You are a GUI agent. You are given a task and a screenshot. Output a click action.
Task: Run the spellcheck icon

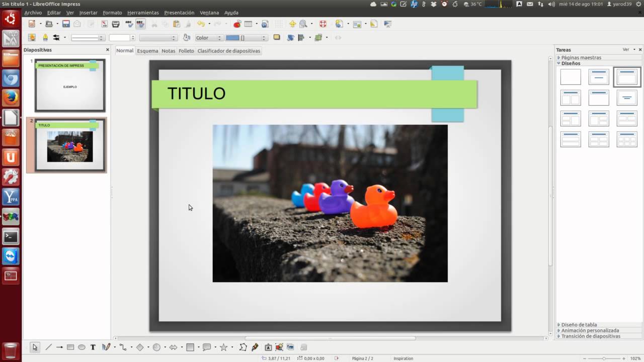tap(129, 24)
